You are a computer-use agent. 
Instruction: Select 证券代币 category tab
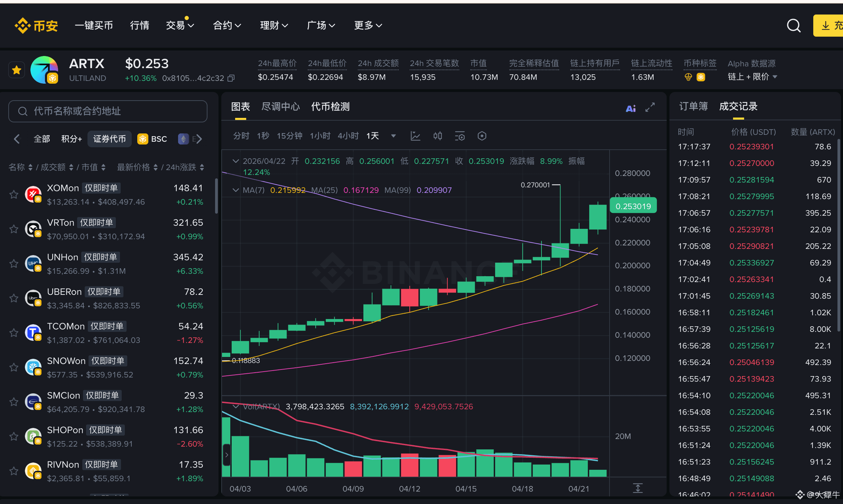coord(110,139)
